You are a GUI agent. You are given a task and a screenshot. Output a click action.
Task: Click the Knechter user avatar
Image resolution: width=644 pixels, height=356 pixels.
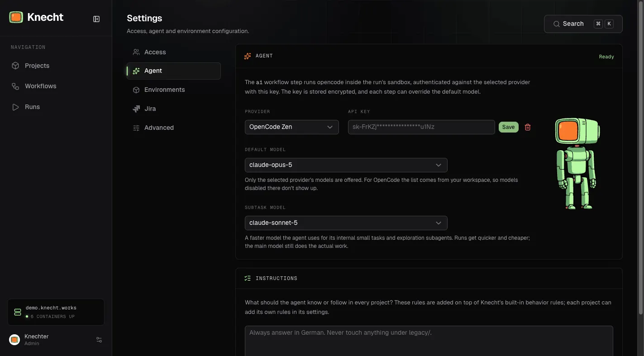click(14, 340)
